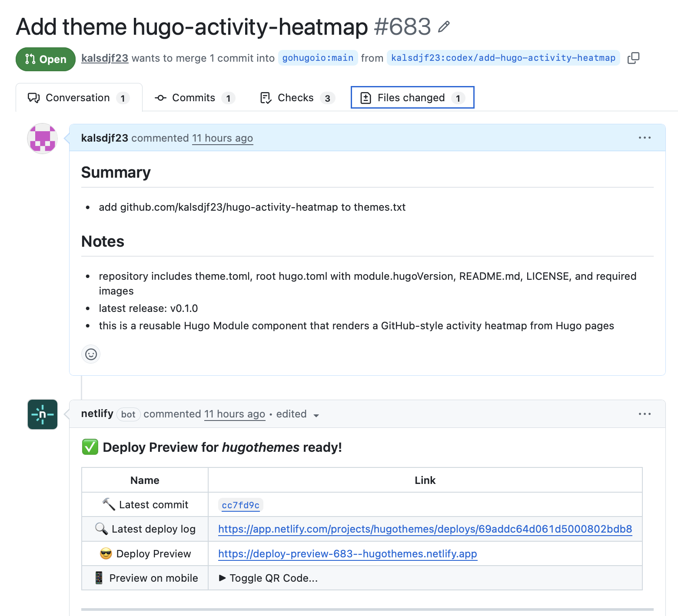Open the deploy preview Netlify link

[x=347, y=553]
